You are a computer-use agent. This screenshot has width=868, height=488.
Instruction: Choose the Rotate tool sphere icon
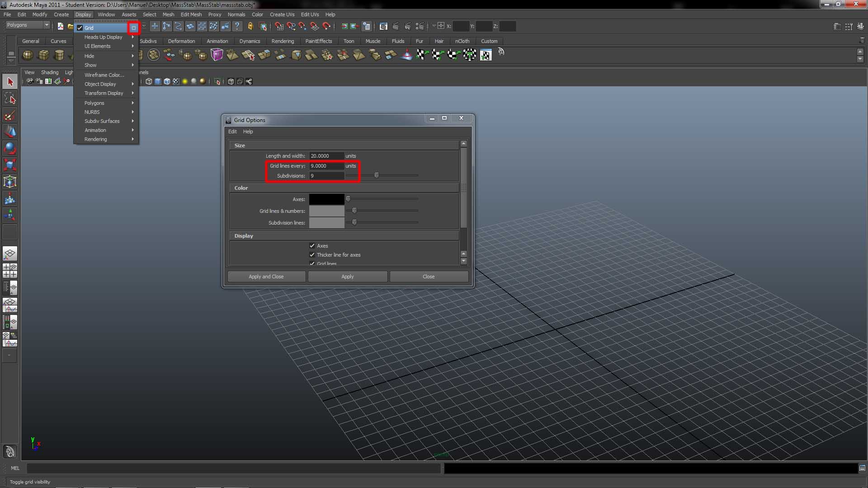(x=10, y=148)
